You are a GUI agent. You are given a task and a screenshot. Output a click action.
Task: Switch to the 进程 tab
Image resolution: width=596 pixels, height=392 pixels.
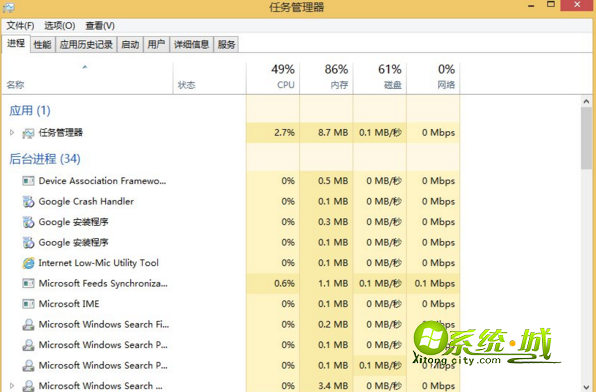(16, 43)
